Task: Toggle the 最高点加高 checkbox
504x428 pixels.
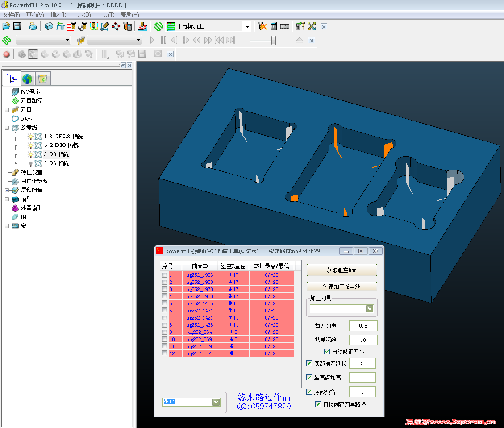Action: (309, 378)
